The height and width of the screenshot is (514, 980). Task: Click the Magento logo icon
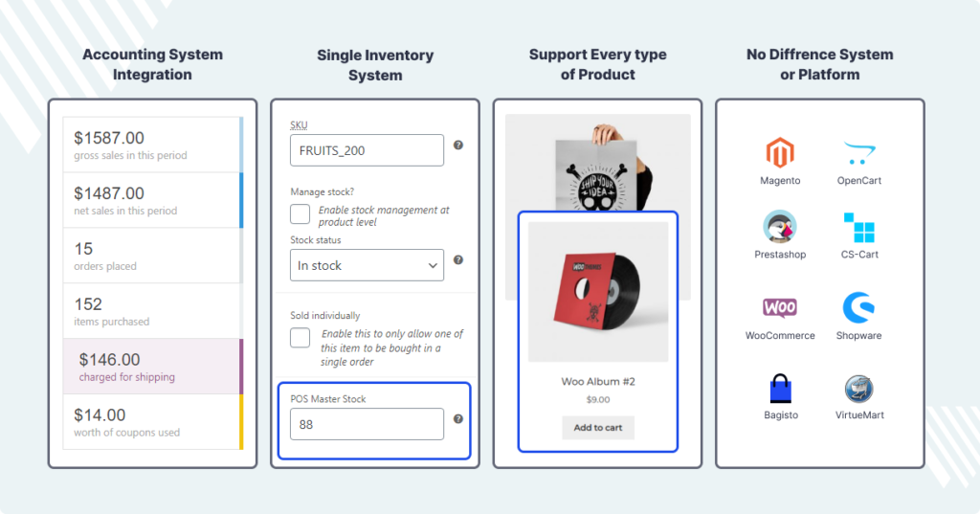coord(780,152)
